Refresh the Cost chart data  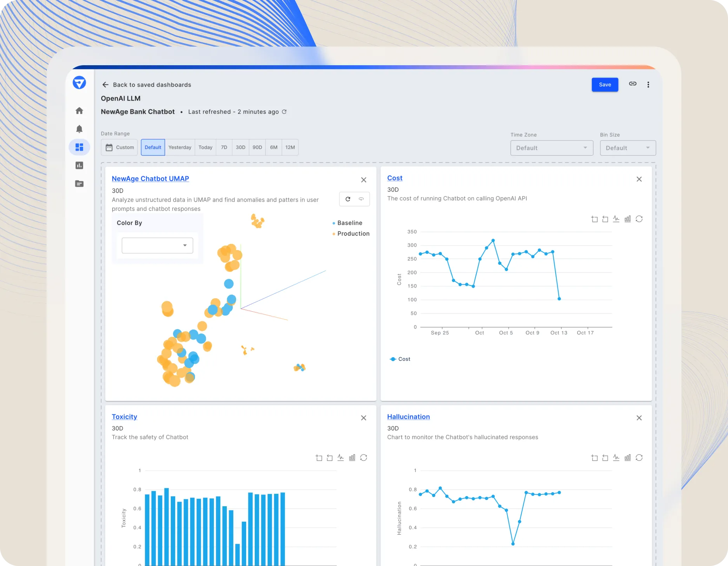(x=639, y=219)
